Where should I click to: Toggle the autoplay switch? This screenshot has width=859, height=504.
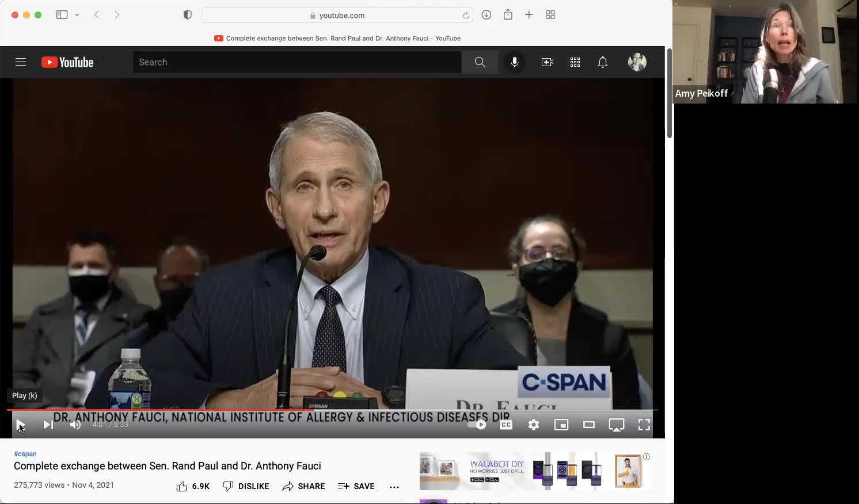pos(477,425)
